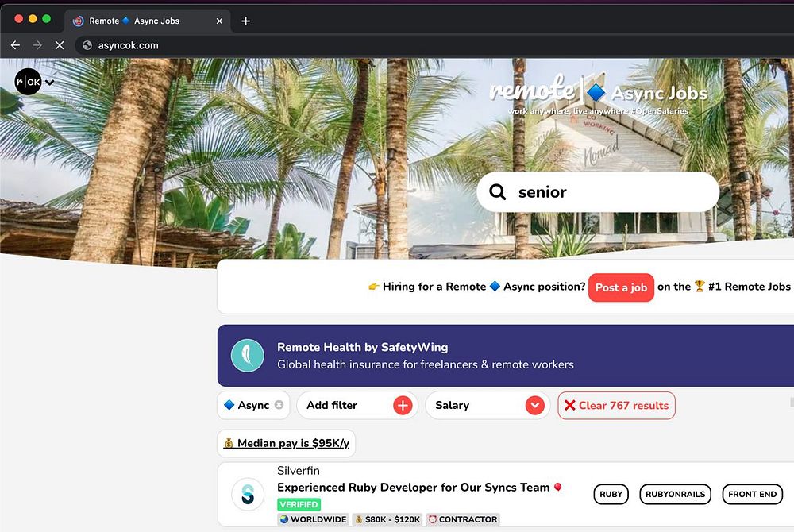Stop page loading with X button
The height and width of the screenshot is (532, 794).
pos(60,45)
